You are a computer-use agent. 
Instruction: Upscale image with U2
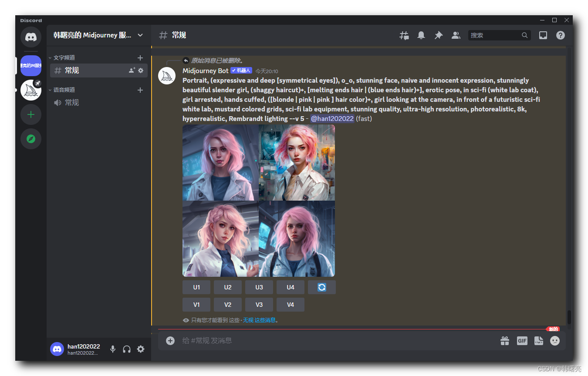pyautogui.click(x=228, y=287)
